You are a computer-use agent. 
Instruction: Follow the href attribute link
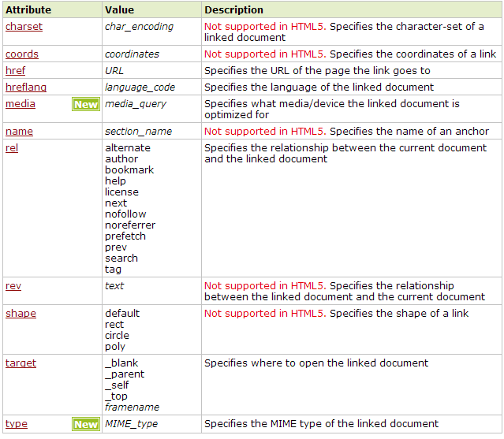pyautogui.click(x=15, y=71)
